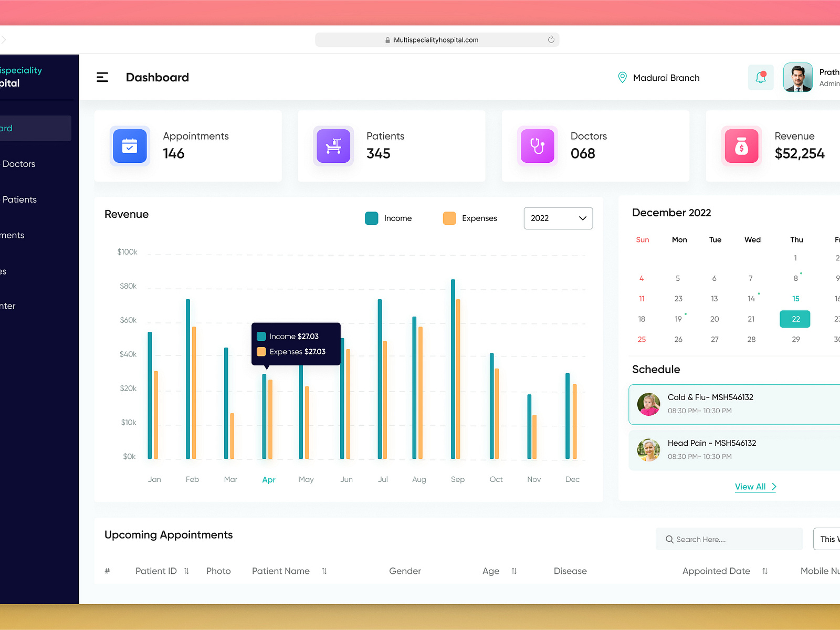Image resolution: width=840 pixels, height=630 pixels.
Task: Click the Doctors stethoscope icon
Action: 537,146
